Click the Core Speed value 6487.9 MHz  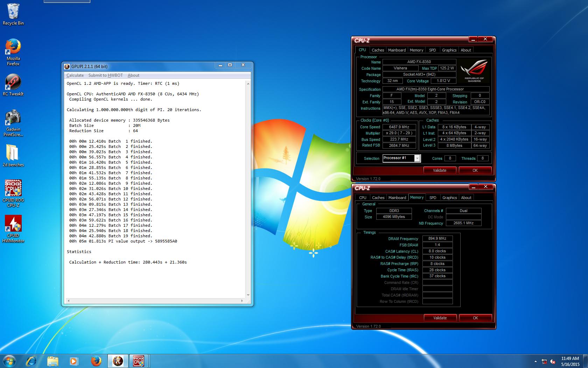click(399, 127)
